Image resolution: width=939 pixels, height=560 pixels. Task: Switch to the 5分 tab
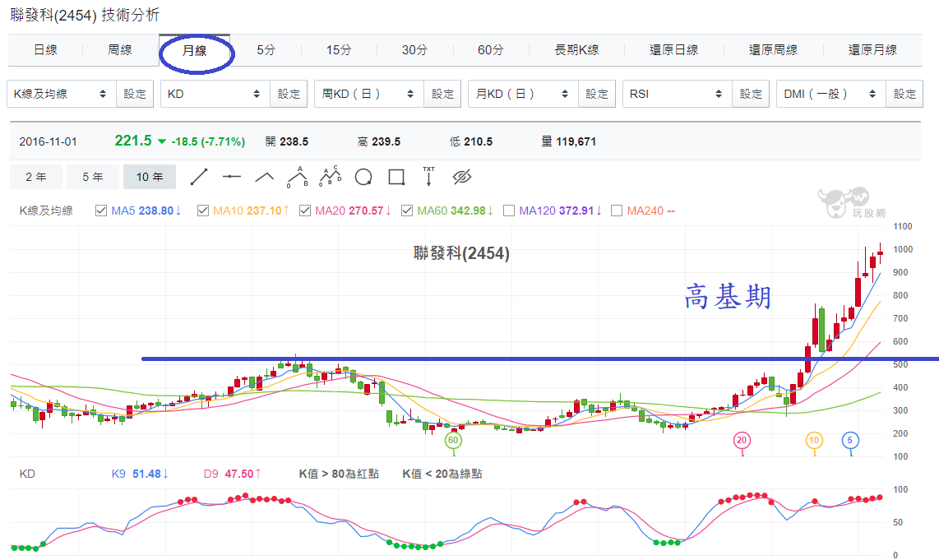coord(266,50)
